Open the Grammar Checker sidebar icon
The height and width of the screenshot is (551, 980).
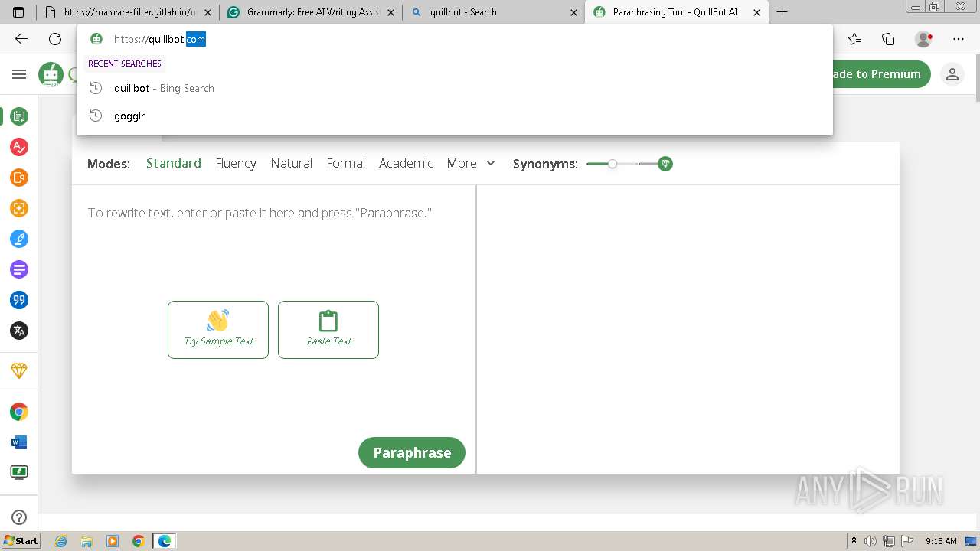19,147
